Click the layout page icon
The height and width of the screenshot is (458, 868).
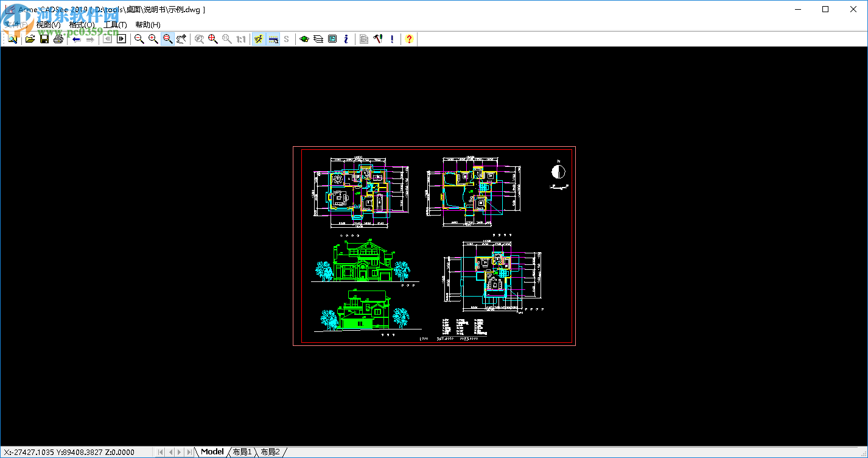coord(332,39)
